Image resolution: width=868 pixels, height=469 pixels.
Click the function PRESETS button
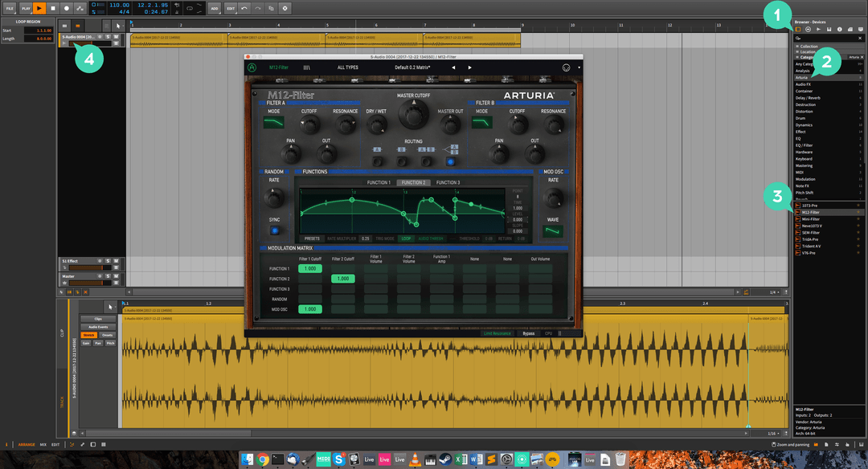(x=312, y=239)
